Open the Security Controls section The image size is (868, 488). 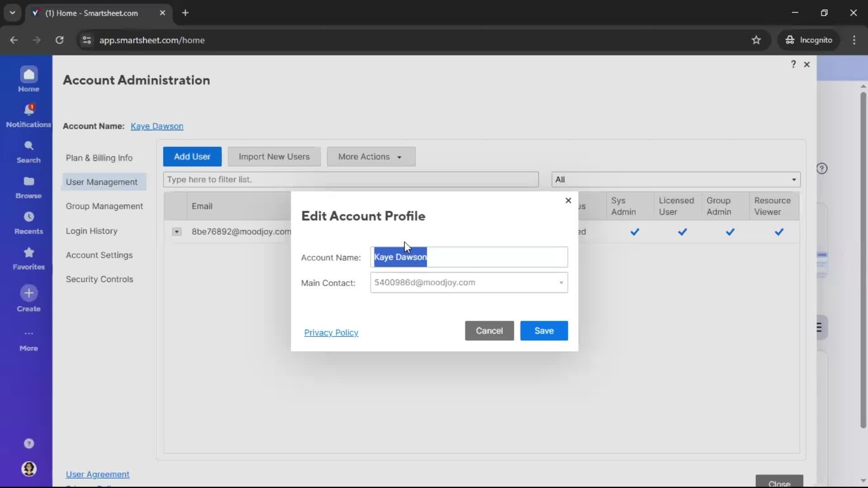click(100, 279)
